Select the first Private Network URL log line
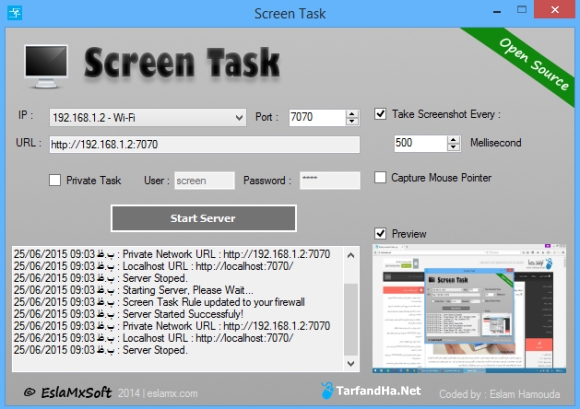Image resolution: width=580 pixels, height=409 pixels. tap(172, 254)
